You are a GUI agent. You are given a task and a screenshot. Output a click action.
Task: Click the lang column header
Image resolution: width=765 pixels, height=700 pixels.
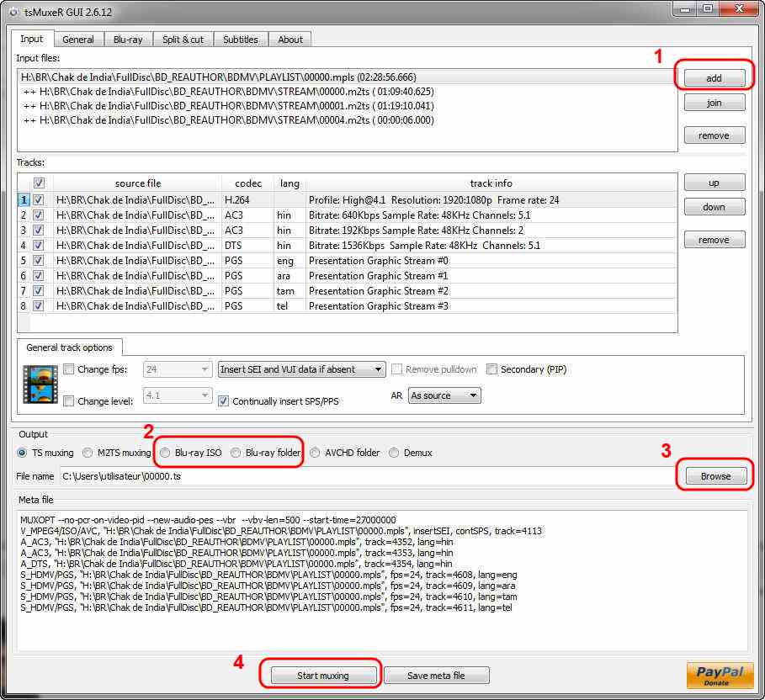tap(290, 183)
